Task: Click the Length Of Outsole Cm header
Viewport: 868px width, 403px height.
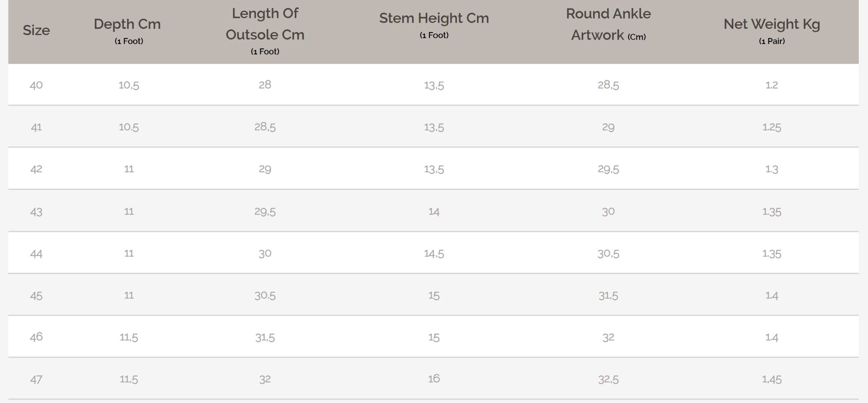Action: click(x=265, y=24)
